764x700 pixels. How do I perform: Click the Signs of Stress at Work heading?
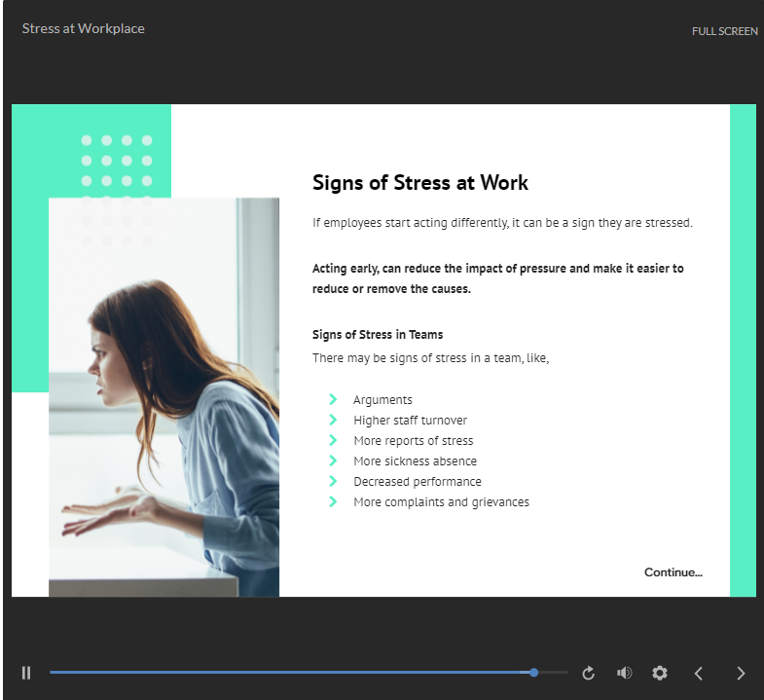(419, 182)
